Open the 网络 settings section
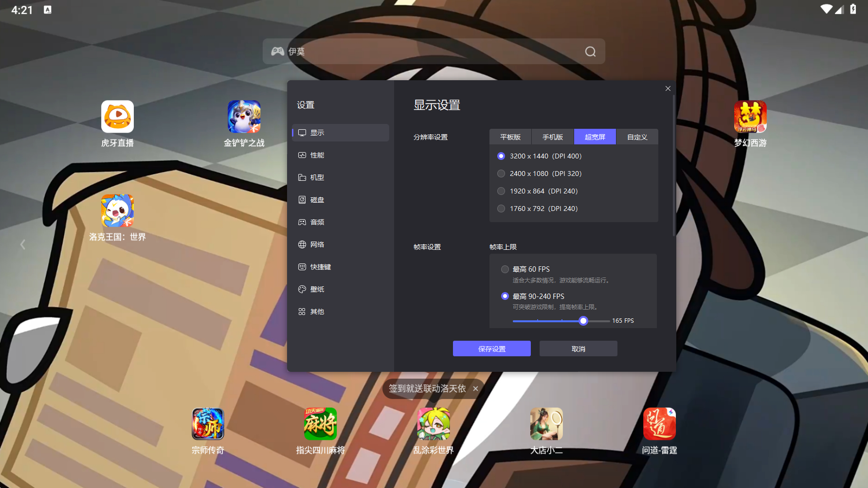The height and width of the screenshot is (488, 868). click(x=341, y=244)
